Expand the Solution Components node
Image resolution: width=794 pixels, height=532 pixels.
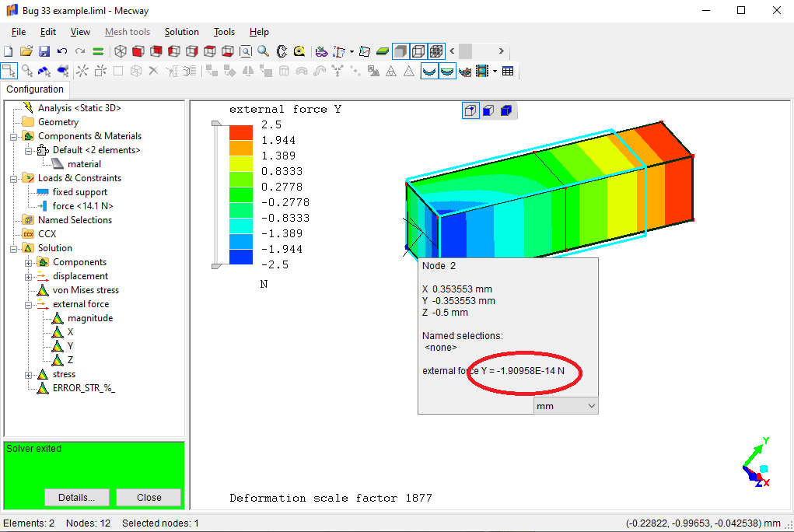pyautogui.click(x=28, y=262)
